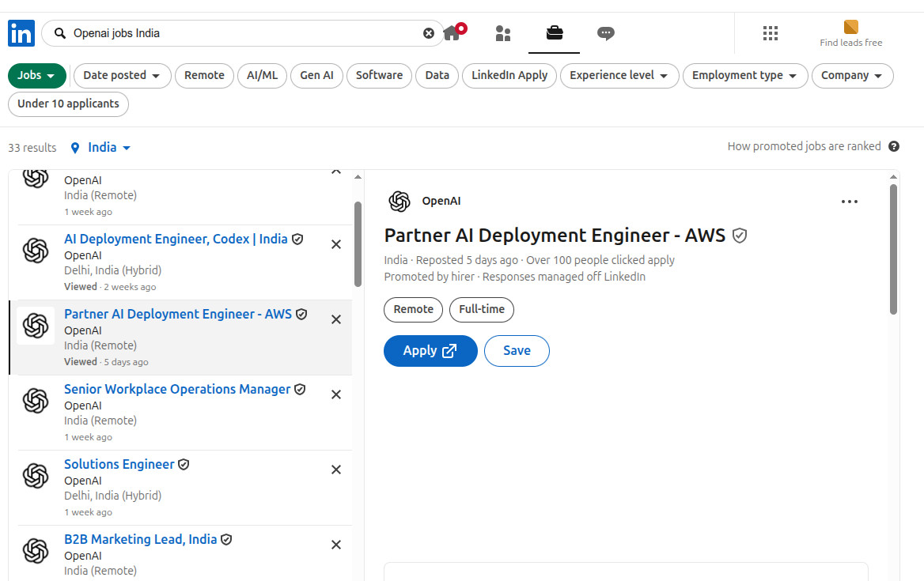Click OpenAI logo on Solutions Engineer card
Screen dimensions: 924x581
click(36, 476)
